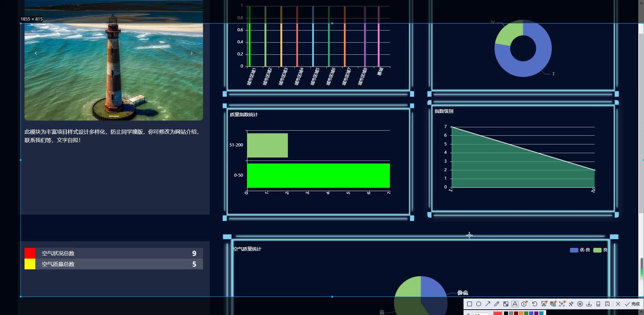The image size is (644, 315).
Task: Click the translate screenshot icon
Action: click(x=553, y=304)
